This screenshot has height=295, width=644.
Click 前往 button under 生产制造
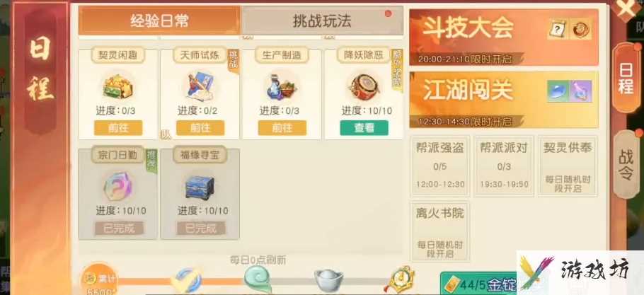pyautogui.click(x=282, y=128)
